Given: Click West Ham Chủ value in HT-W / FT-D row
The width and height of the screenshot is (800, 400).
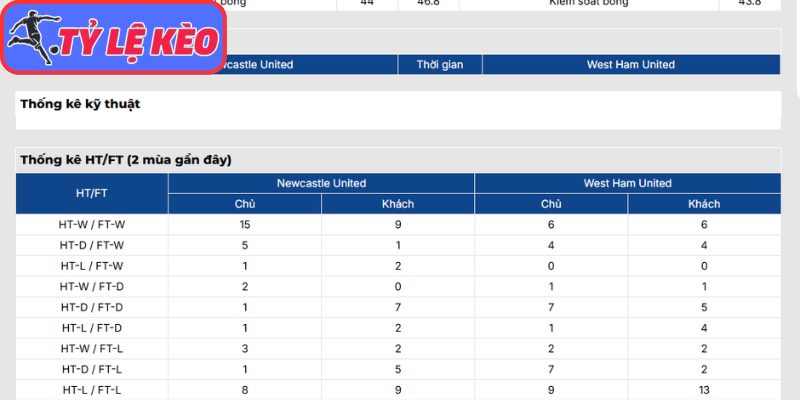Looking at the screenshot, I should [551, 287].
